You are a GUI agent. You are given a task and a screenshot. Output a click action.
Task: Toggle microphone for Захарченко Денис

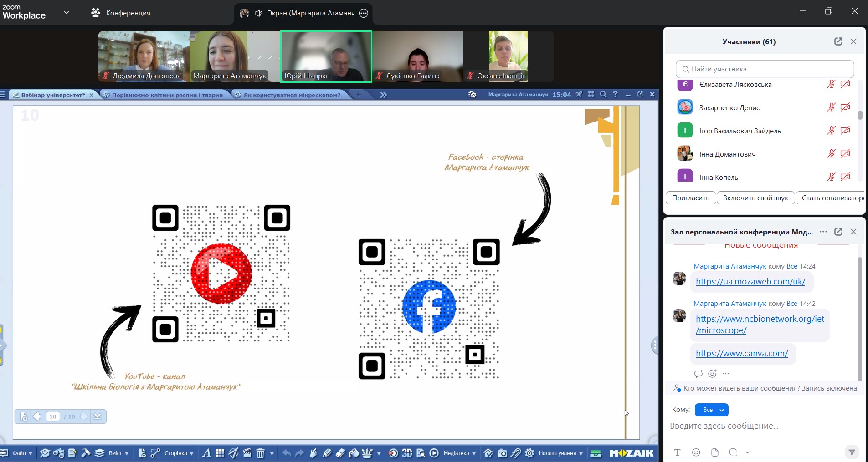(831, 107)
